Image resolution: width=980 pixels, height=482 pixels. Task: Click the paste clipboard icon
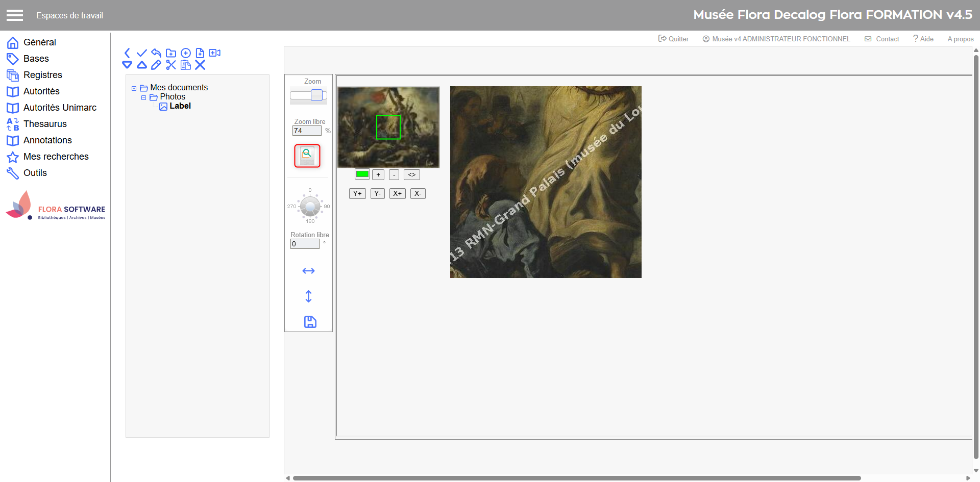pos(186,65)
